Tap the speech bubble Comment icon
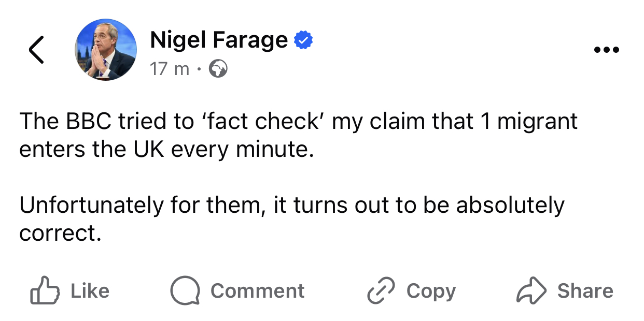The image size is (644, 321). [185, 290]
